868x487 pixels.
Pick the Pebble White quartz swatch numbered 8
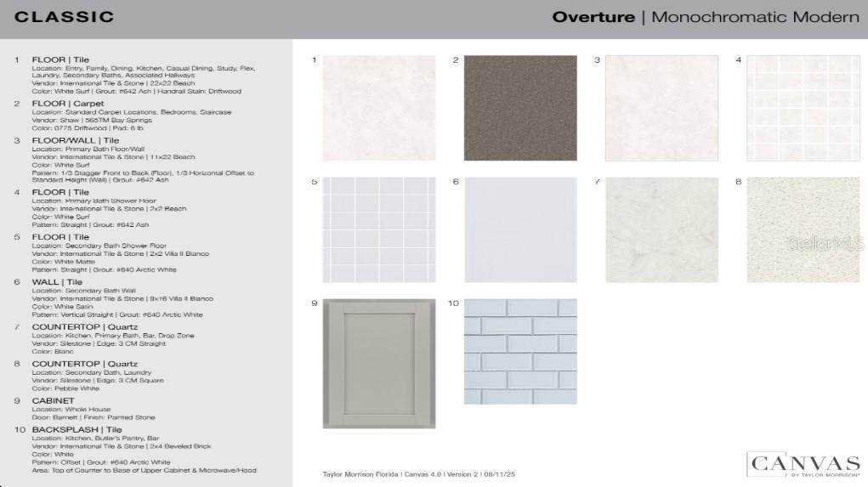click(x=803, y=229)
